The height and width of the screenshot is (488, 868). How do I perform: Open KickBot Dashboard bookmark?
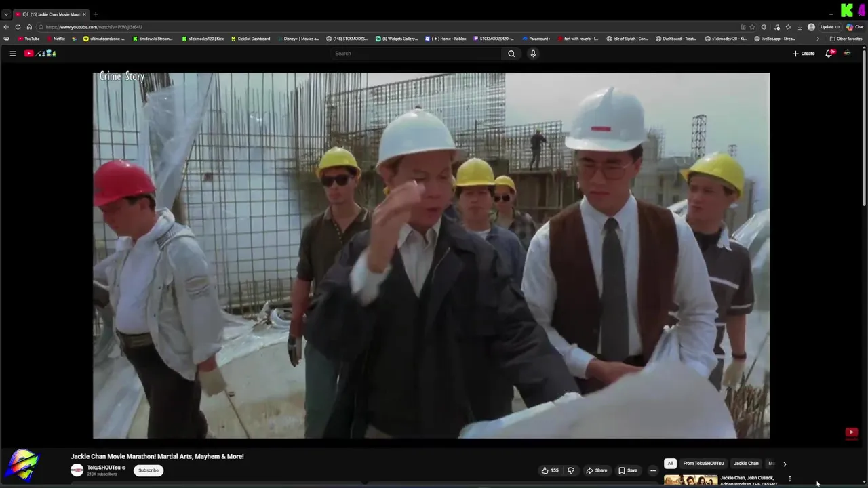click(x=250, y=39)
